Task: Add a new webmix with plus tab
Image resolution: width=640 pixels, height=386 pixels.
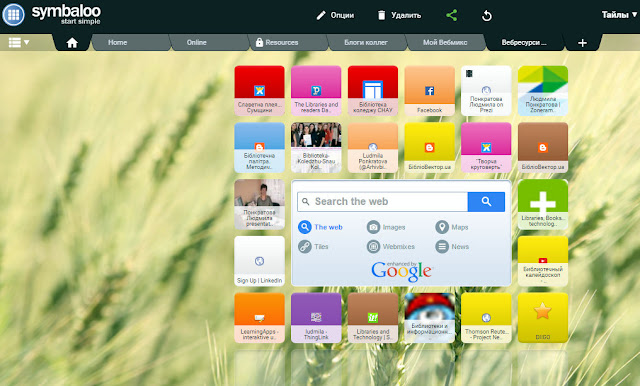Action: (x=582, y=43)
